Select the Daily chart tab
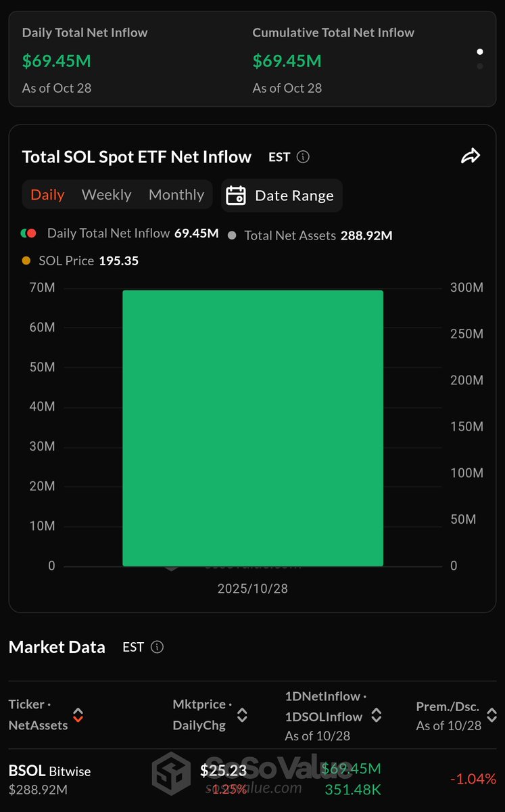 point(47,195)
